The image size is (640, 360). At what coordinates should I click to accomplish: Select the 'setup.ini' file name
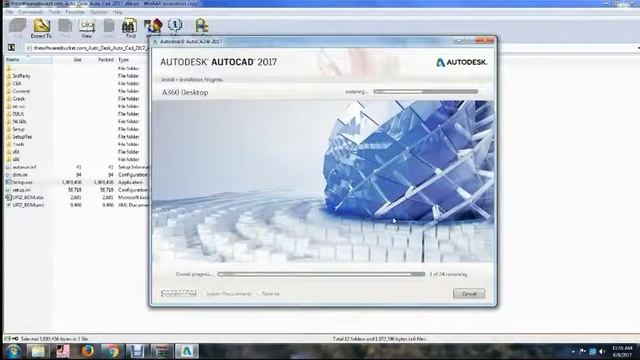click(22, 190)
